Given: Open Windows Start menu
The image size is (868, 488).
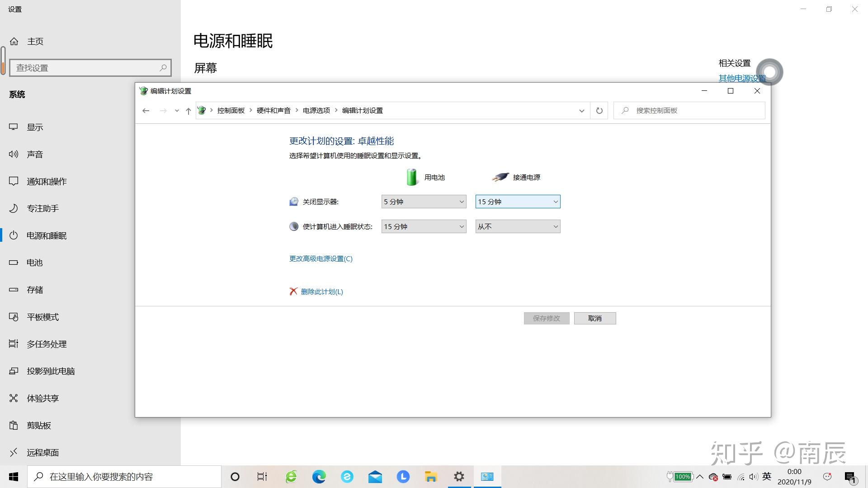Looking at the screenshot, I should pos(14,477).
